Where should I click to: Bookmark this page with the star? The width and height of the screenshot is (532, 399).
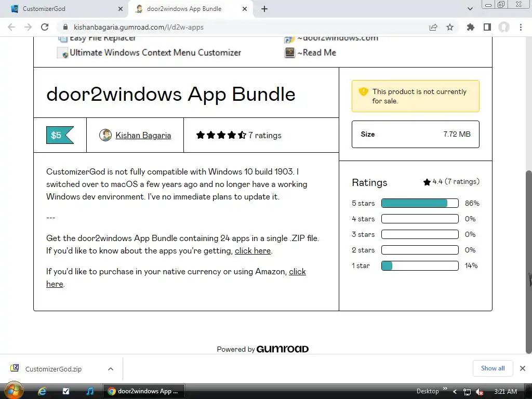[450, 27]
